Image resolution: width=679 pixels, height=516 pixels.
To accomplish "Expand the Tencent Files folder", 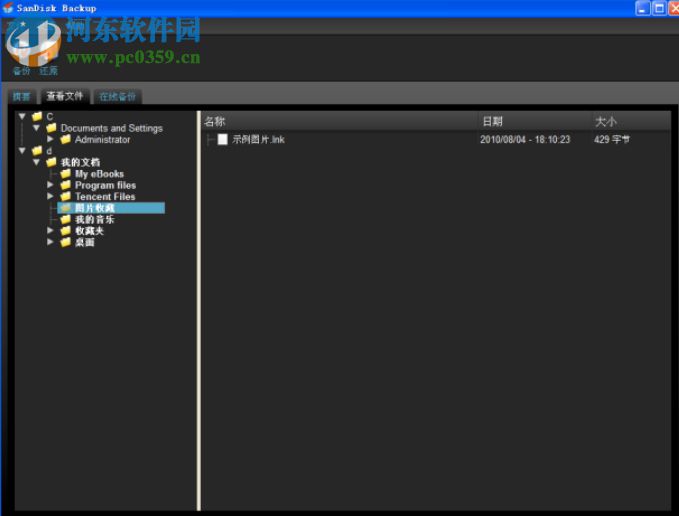I will (x=50, y=196).
